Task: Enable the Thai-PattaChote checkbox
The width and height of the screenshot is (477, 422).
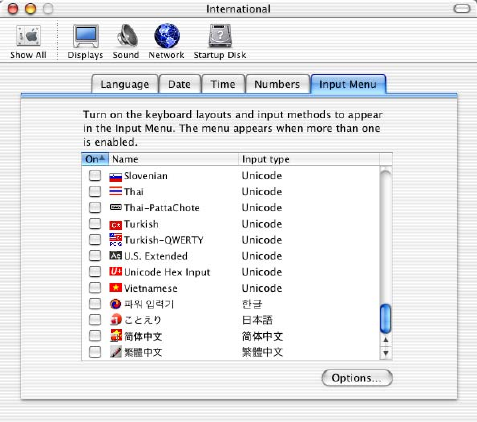Action: pos(95,207)
